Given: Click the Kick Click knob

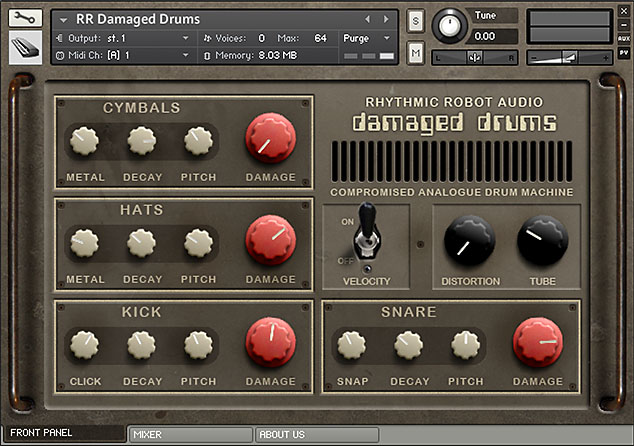Looking at the screenshot, I should point(85,345).
